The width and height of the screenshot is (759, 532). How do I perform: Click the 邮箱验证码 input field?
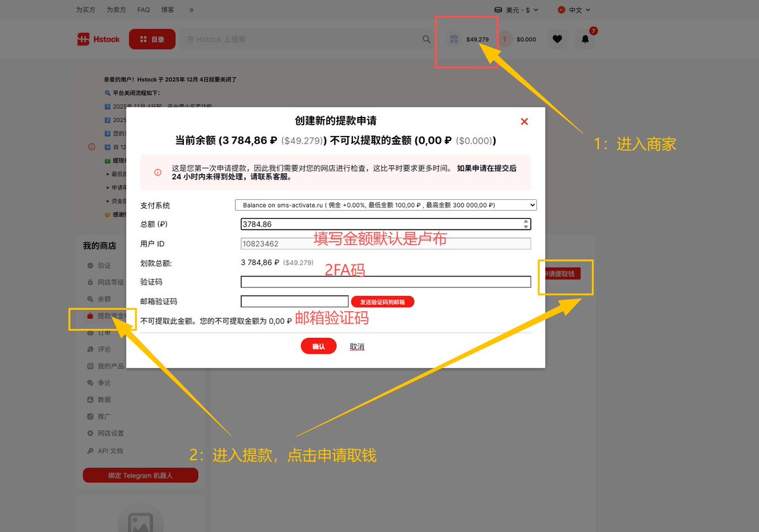pos(295,302)
